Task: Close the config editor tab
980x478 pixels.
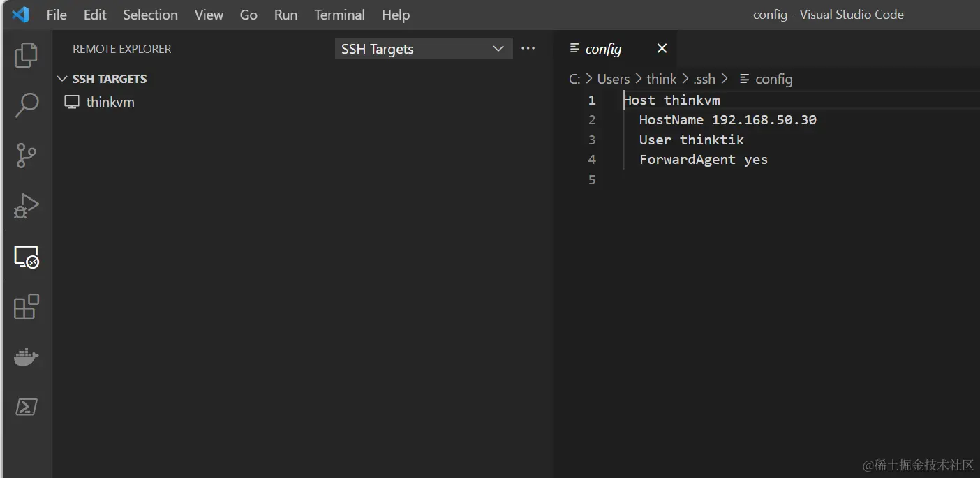Action: click(662, 48)
